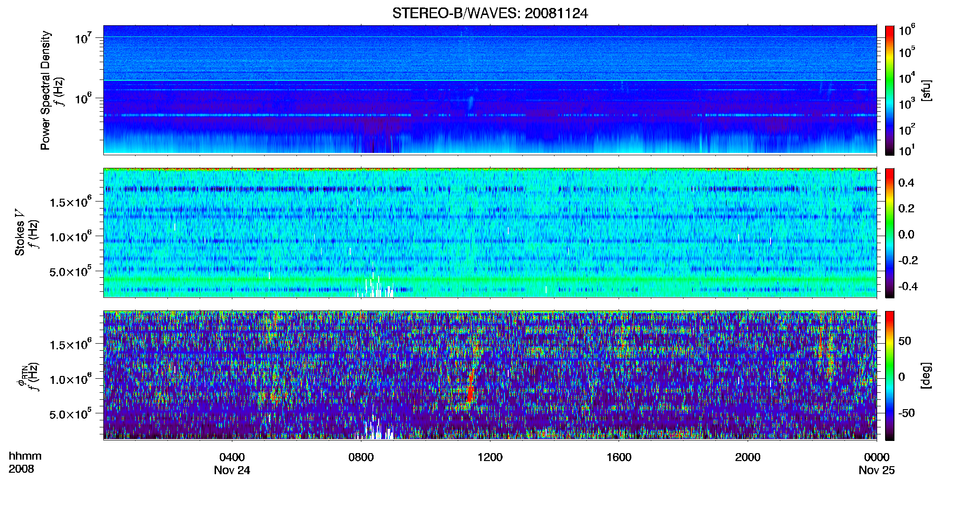The image size is (980, 505).
Task: Click the 1600 time axis label
Action: 619,457
